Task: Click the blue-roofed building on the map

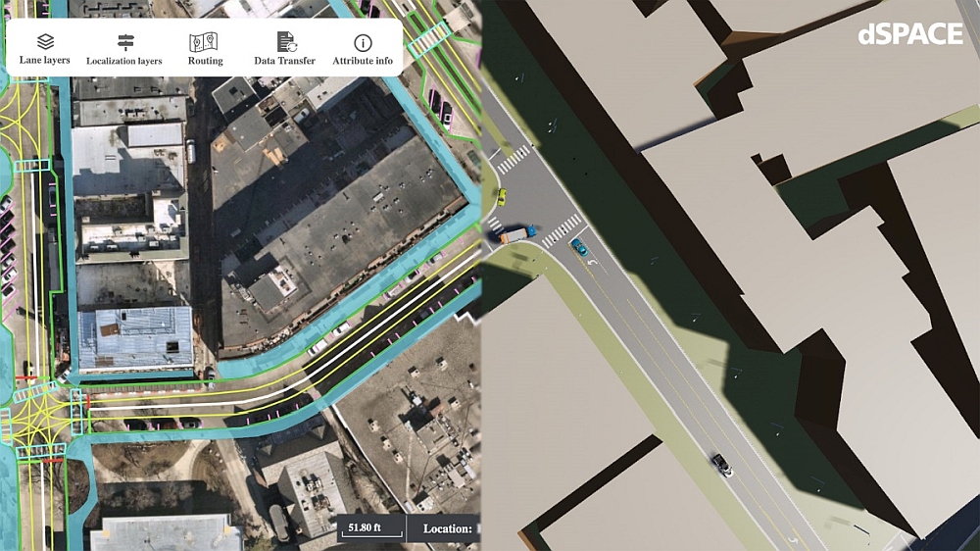Action: coord(135,337)
